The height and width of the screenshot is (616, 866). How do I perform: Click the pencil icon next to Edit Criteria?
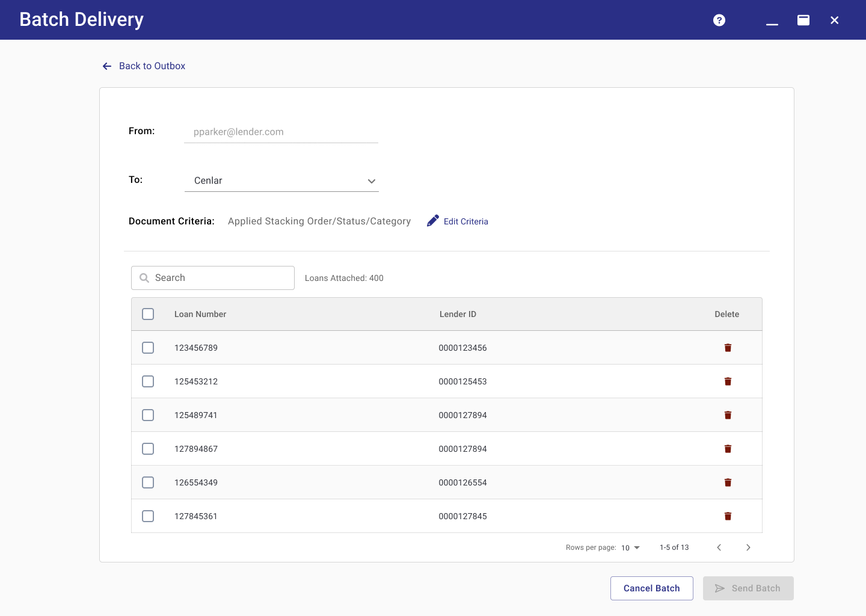pyautogui.click(x=432, y=221)
